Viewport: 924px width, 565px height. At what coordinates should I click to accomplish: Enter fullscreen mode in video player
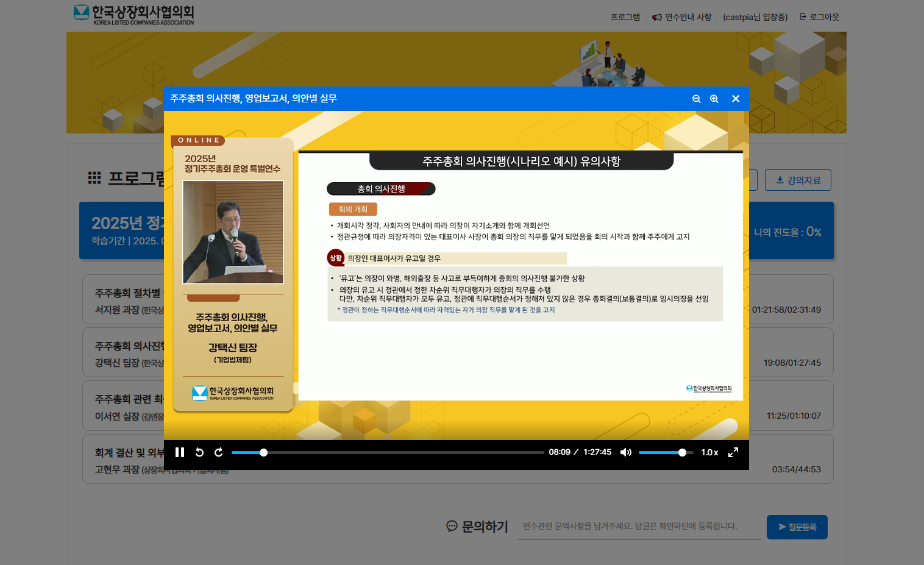point(733,452)
